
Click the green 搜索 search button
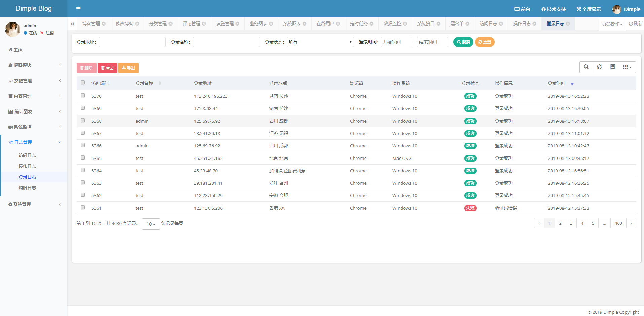(463, 42)
